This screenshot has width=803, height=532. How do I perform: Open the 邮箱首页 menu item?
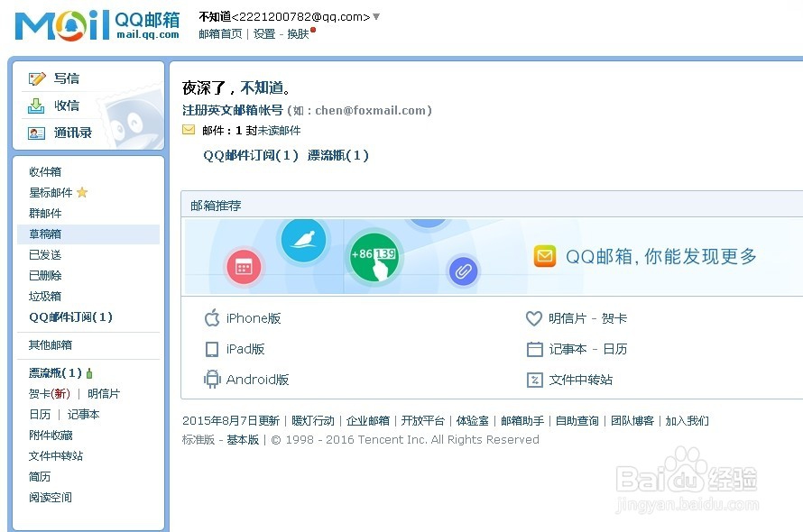[220, 33]
